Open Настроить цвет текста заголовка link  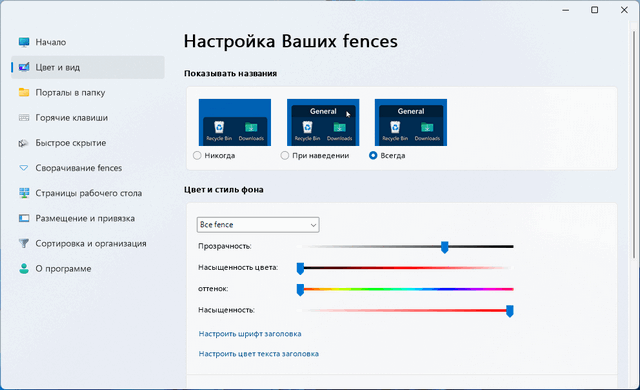point(258,354)
